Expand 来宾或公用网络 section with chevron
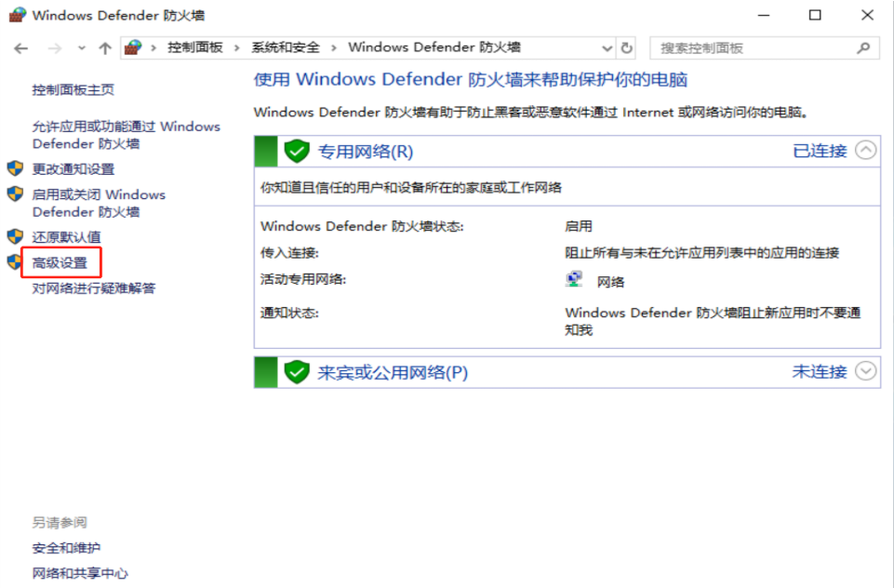Image resolution: width=894 pixels, height=588 pixels. (865, 372)
